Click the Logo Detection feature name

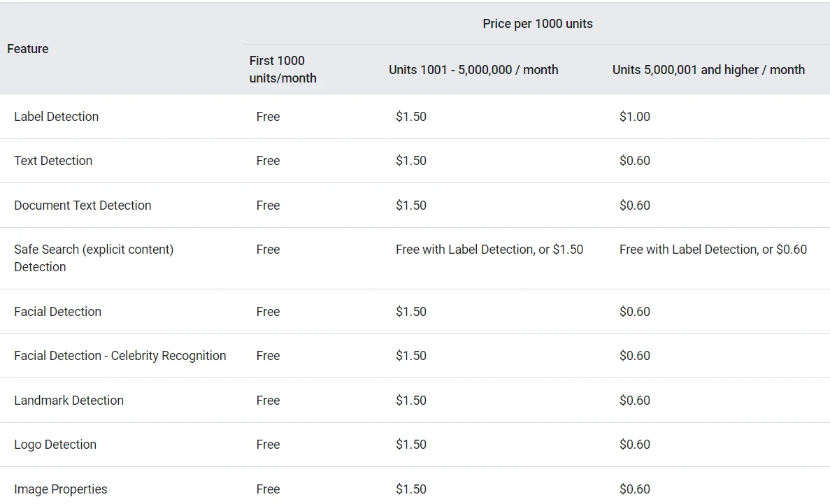pos(55,445)
